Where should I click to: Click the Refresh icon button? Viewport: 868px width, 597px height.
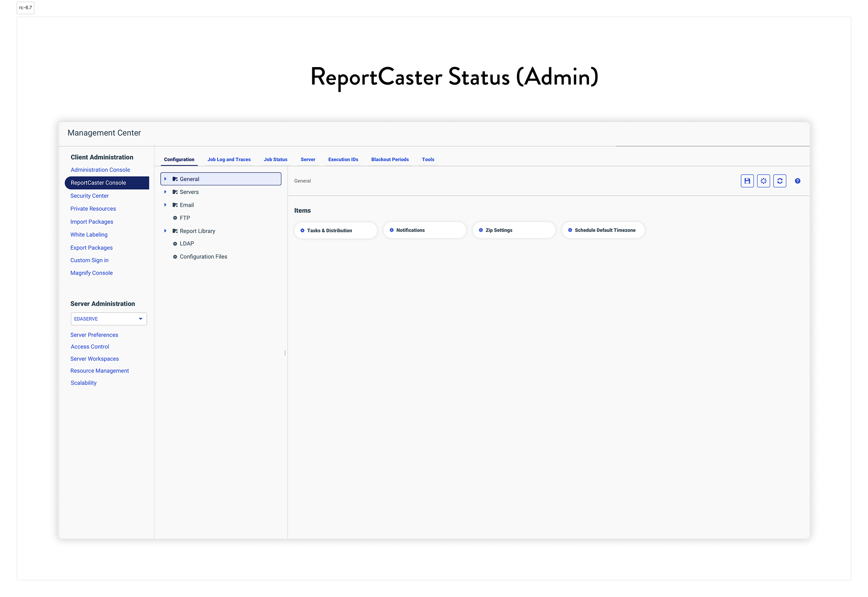pos(779,181)
